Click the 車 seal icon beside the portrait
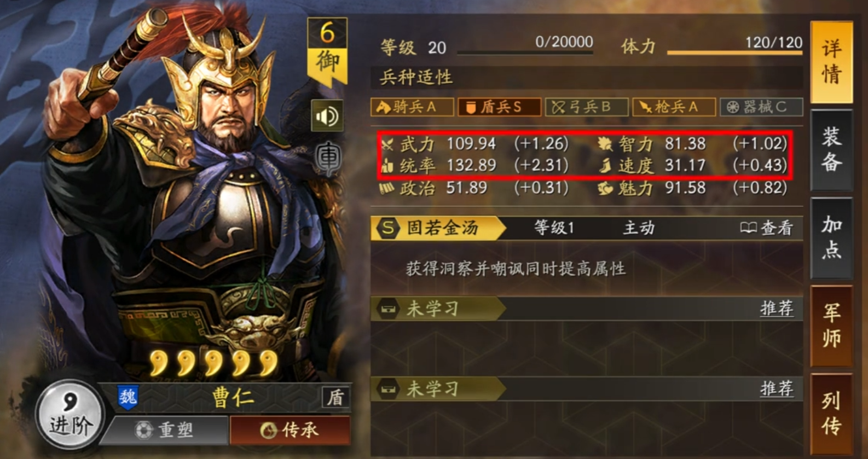The height and width of the screenshot is (459, 868). click(328, 159)
